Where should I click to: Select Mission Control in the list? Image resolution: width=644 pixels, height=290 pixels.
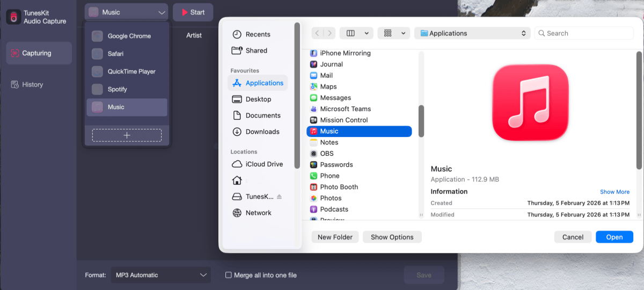359,120
